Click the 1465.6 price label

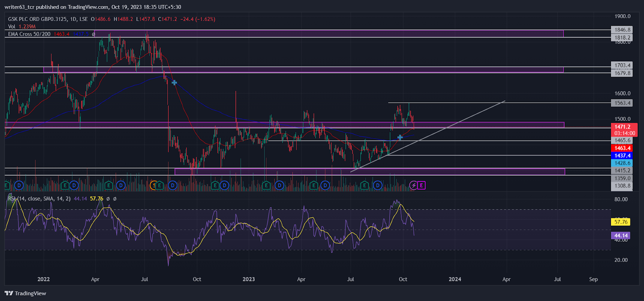point(622,141)
